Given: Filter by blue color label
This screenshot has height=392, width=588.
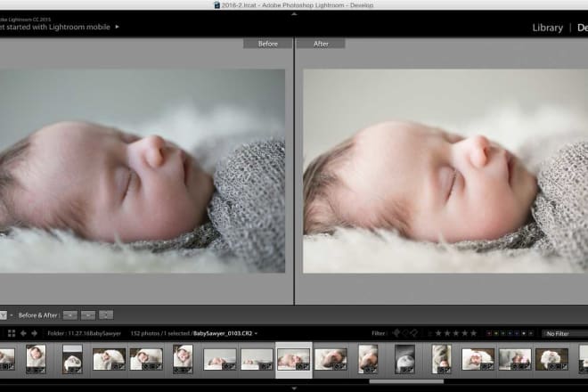Looking at the screenshot, I should (510, 333).
